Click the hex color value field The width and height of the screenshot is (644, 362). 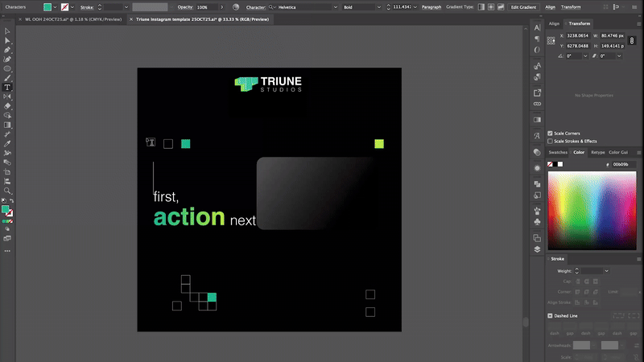coord(623,164)
